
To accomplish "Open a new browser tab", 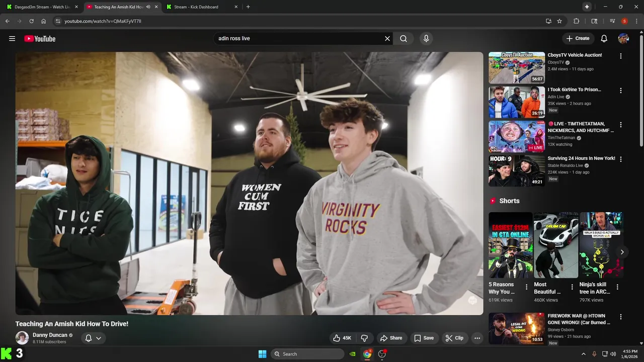I will coord(248,7).
